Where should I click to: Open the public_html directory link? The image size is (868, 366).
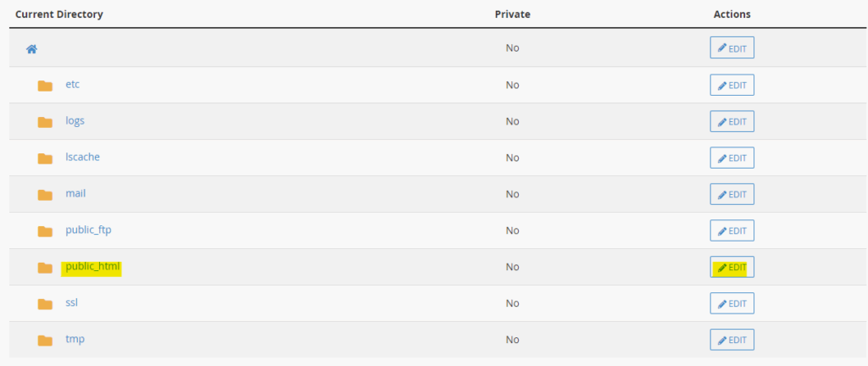[93, 267]
